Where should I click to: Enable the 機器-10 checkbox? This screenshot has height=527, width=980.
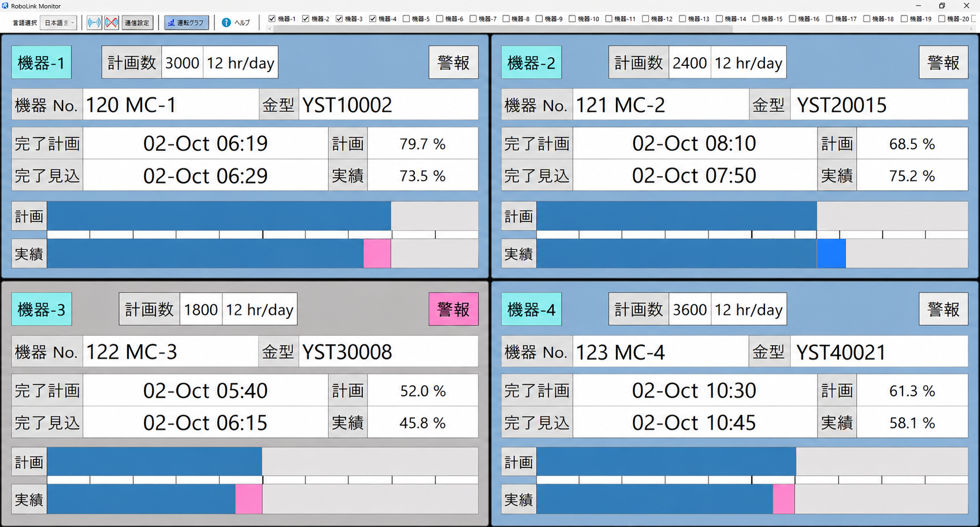pyautogui.click(x=572, y=19)
